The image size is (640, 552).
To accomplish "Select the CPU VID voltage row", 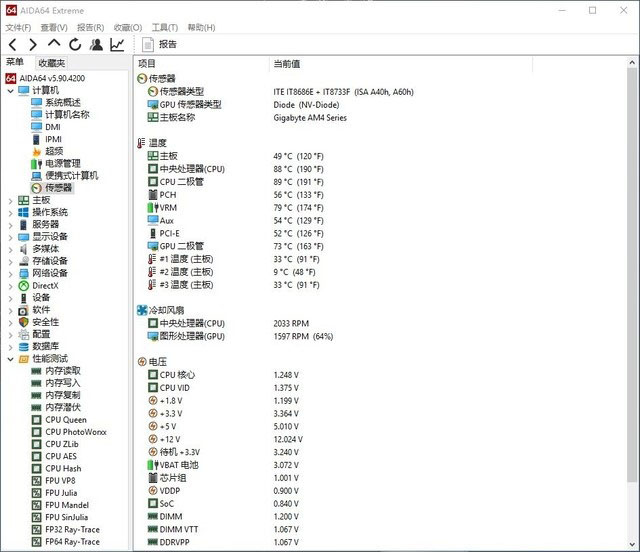I will [223, 388].
